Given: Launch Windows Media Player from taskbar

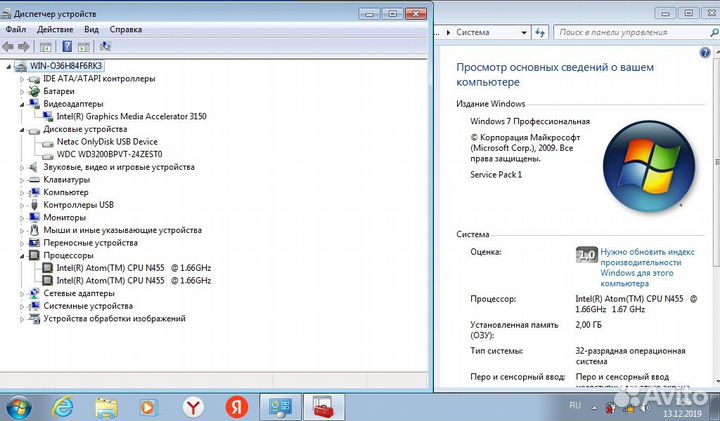Looking at the screenshot, I should [x=147, y=407].
